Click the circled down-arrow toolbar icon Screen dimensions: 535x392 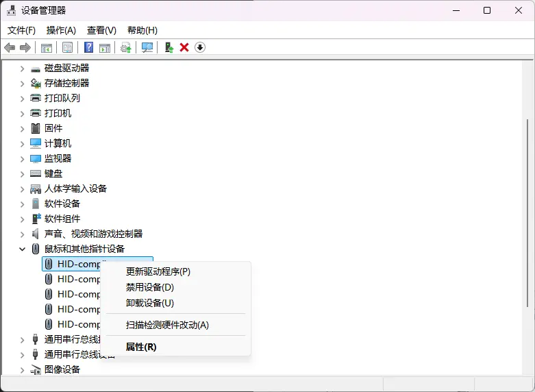click(x=200, y=47)
